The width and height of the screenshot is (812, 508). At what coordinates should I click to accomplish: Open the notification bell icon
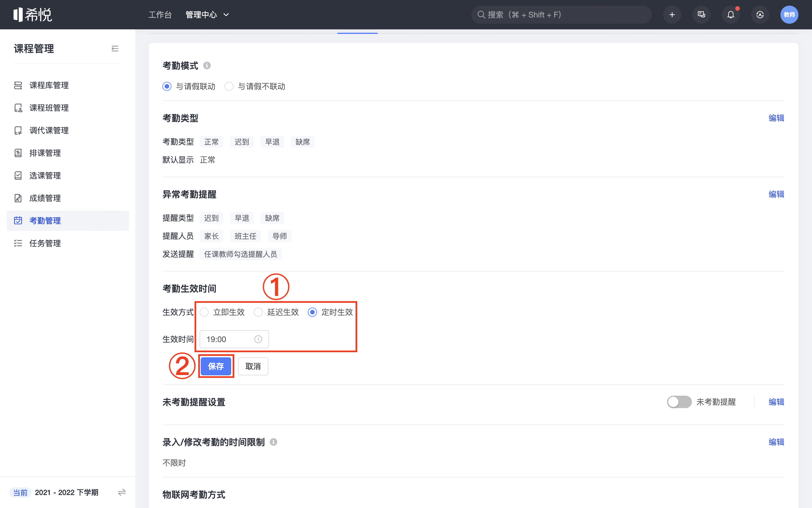[x=731, y=15]
